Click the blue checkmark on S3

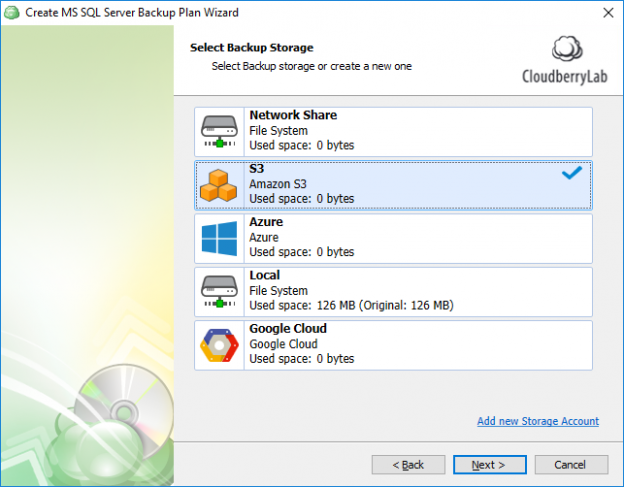coord(571,173)
